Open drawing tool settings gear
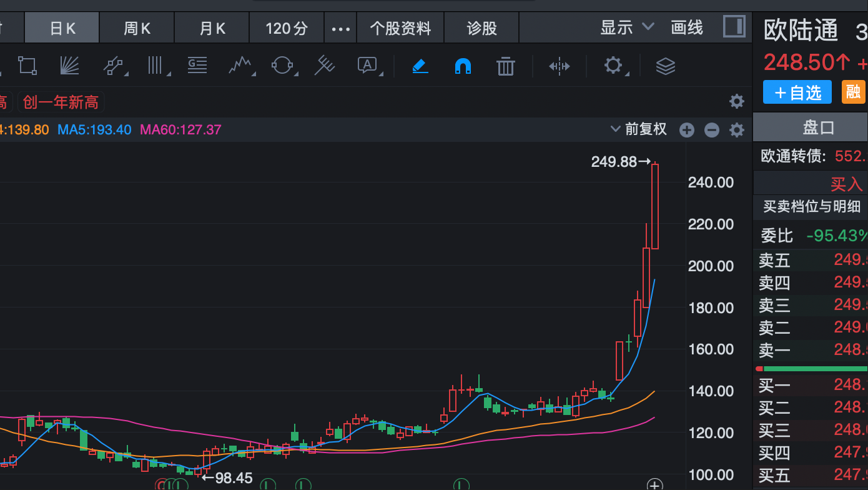868x490 pixels. coord(613,65)
